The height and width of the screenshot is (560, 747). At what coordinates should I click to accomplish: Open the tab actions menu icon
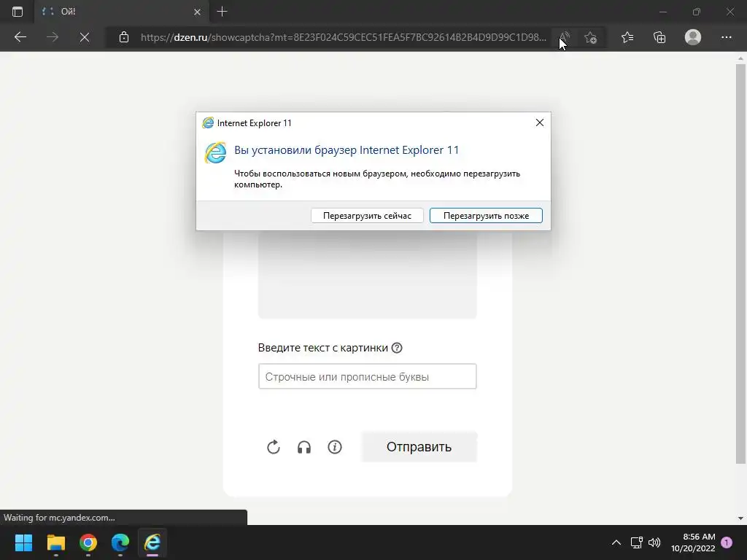18,12
